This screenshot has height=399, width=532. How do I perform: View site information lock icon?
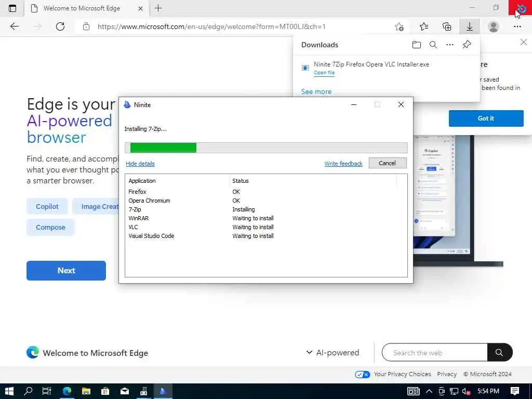(x=86, y=26)
